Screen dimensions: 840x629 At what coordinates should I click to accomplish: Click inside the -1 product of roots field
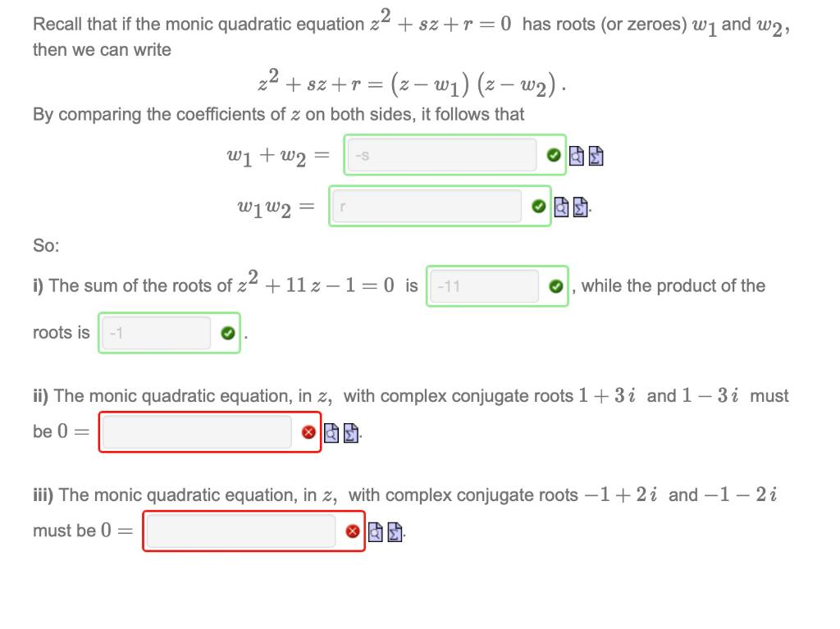(x=156, y=332)
